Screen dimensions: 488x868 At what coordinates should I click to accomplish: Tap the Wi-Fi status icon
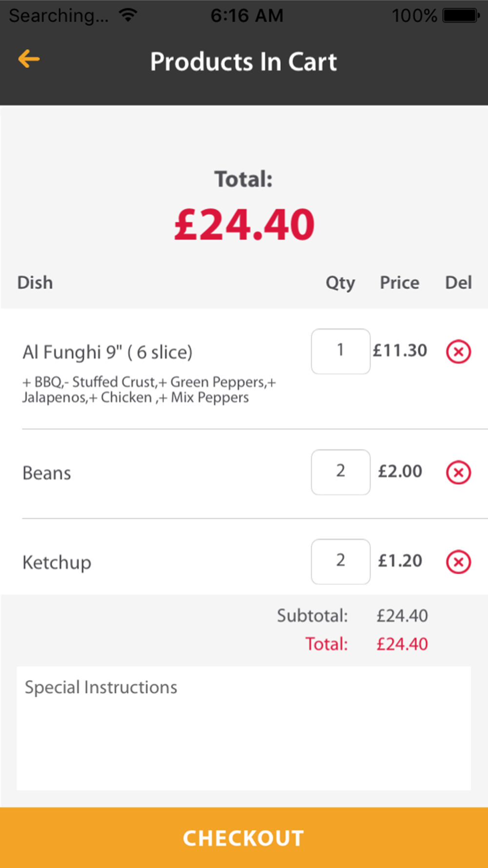click(x=128, y=15)
